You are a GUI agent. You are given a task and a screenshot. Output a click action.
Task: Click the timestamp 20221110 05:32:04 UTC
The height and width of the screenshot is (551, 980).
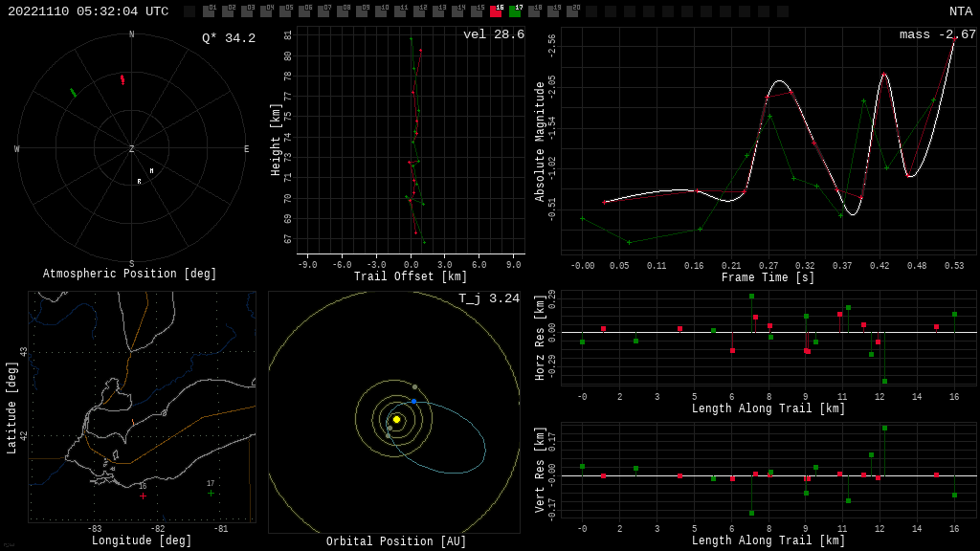click(88, 11)
